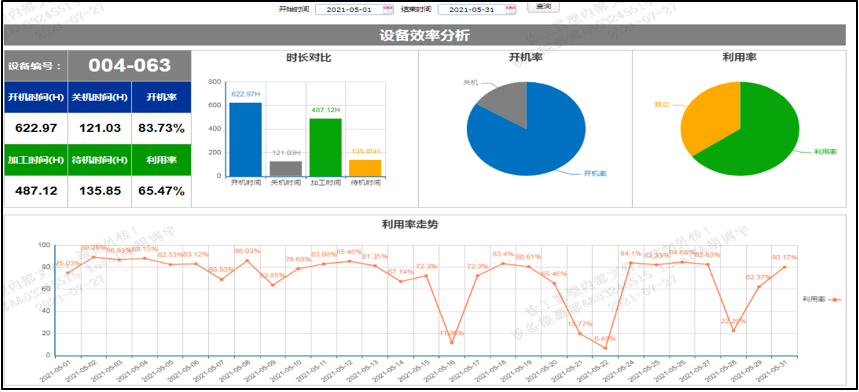This screenshot has height=392, width=859.
Task: Click the 622.97H bar label
Action: 245,94
